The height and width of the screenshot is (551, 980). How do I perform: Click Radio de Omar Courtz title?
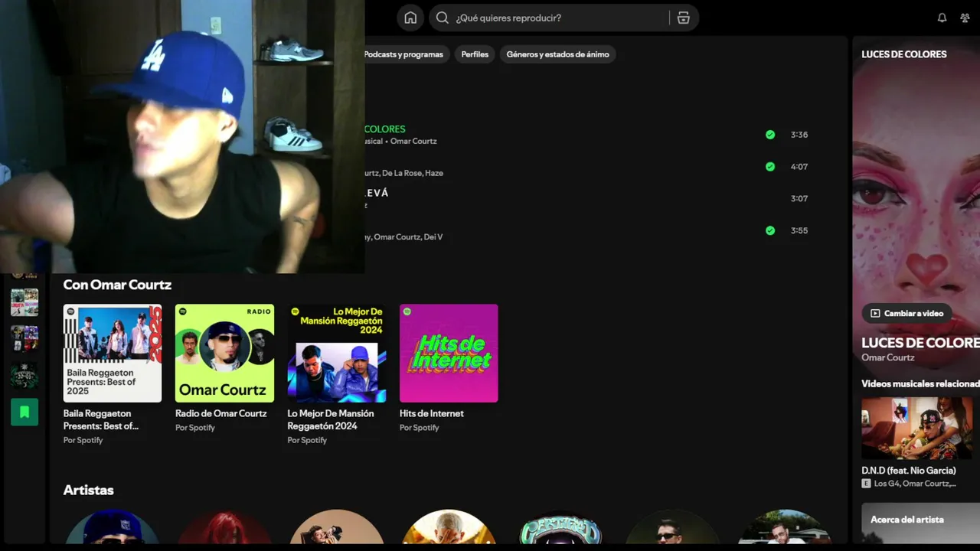221,413
